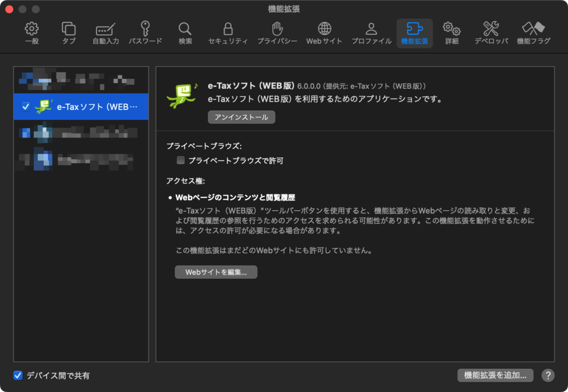Select the 機能拡張 (Extensions) tab
The width and height of the screenshot is (568, 392).
click(414, 33)
